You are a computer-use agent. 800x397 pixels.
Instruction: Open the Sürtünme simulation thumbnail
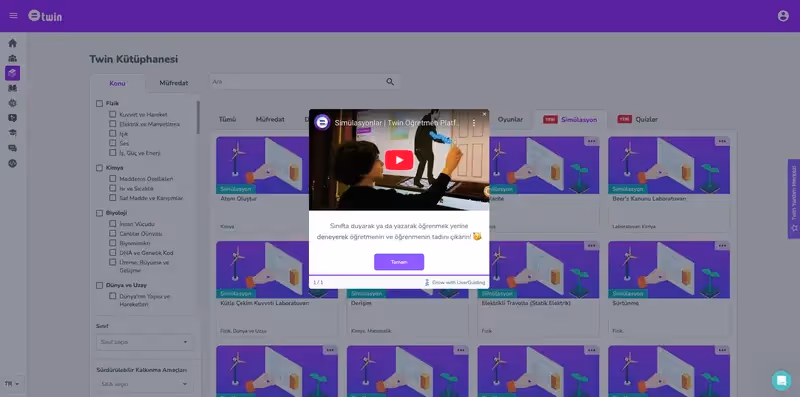pyautogui.click(x=669, y=270)
